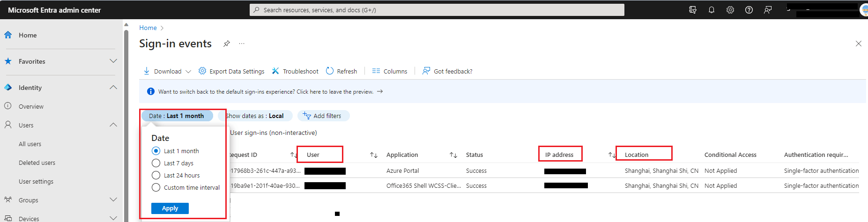The image size is (868, 222).
Task: Open Export Data Settings
Action: point(231,71)
